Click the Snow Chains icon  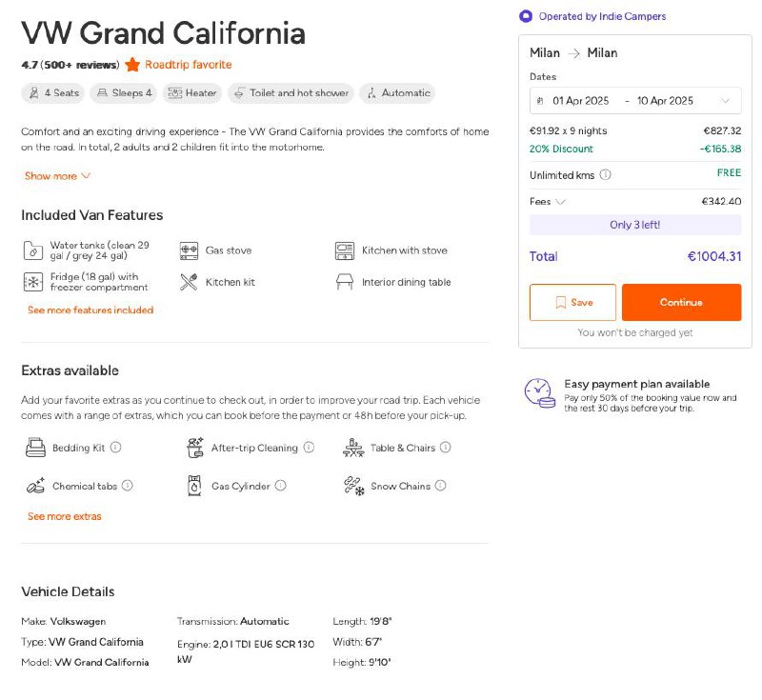(x=353, y=486)
